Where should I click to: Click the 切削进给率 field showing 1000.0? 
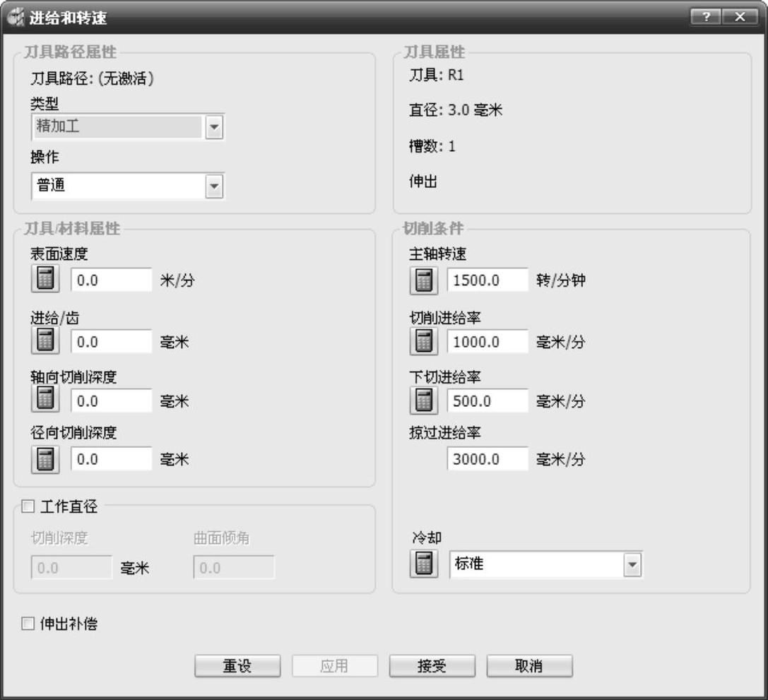488,341
